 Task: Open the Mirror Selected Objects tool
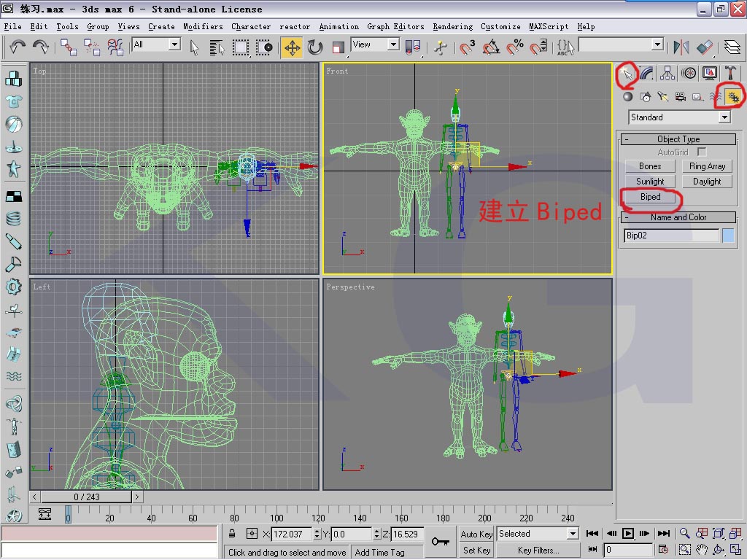coord(681,47)
